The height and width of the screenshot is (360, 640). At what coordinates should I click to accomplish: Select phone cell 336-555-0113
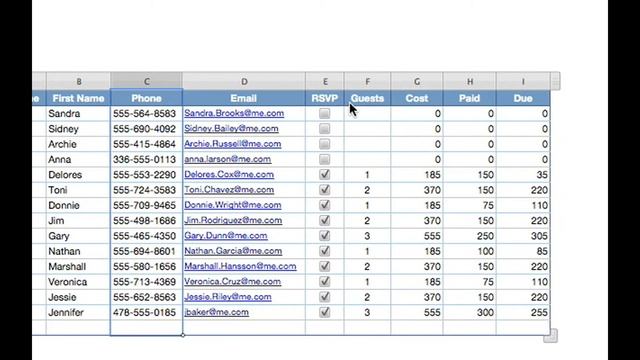(x=147, y=159)
